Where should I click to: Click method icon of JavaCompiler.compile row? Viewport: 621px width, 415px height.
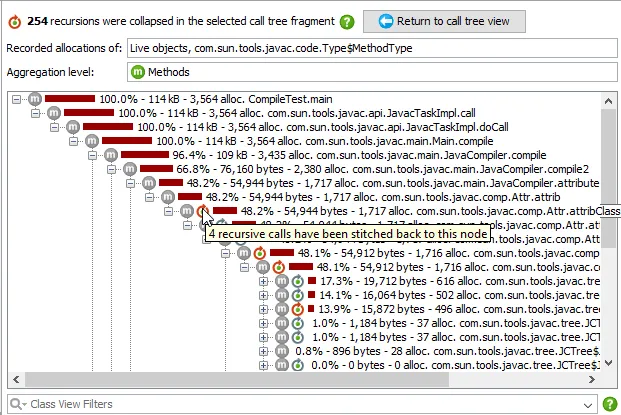tap(111, 155)
